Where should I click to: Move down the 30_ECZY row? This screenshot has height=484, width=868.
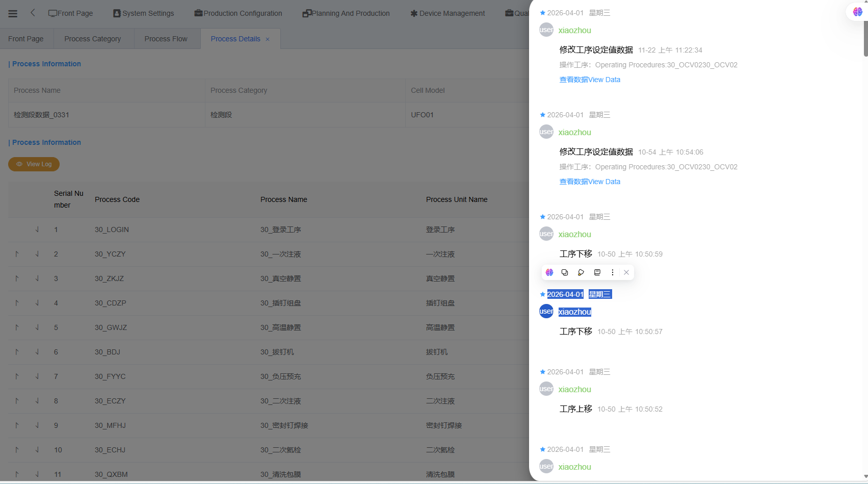(37, 401)
